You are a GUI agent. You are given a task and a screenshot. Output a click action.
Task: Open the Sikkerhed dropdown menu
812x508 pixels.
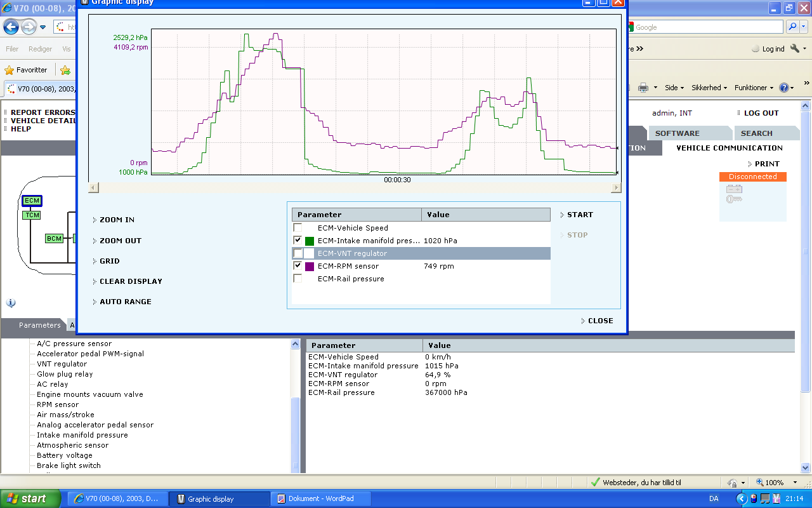[710, 88]
